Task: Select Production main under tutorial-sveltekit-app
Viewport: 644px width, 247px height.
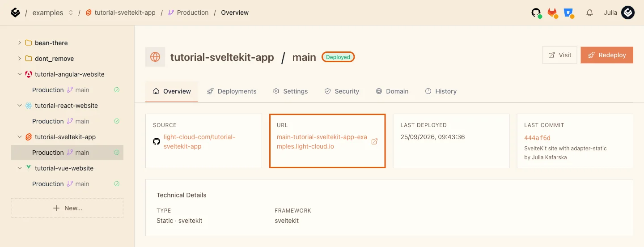Action: pos(67,153)
